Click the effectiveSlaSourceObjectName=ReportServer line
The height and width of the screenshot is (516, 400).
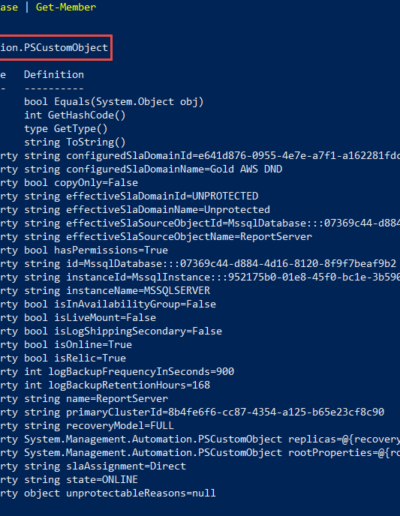tap(168, 237)
